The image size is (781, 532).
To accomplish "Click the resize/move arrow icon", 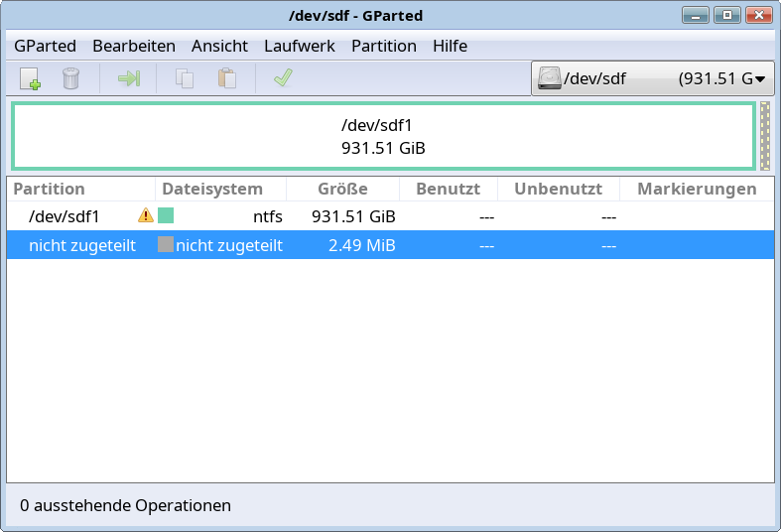I will tap(129, 78).
